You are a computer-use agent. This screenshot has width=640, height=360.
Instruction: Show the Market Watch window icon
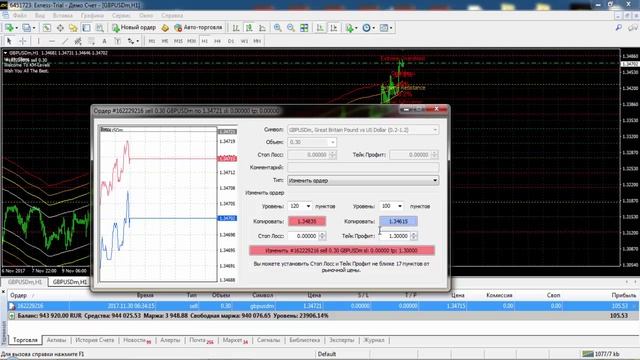click(x=47, y=28)
